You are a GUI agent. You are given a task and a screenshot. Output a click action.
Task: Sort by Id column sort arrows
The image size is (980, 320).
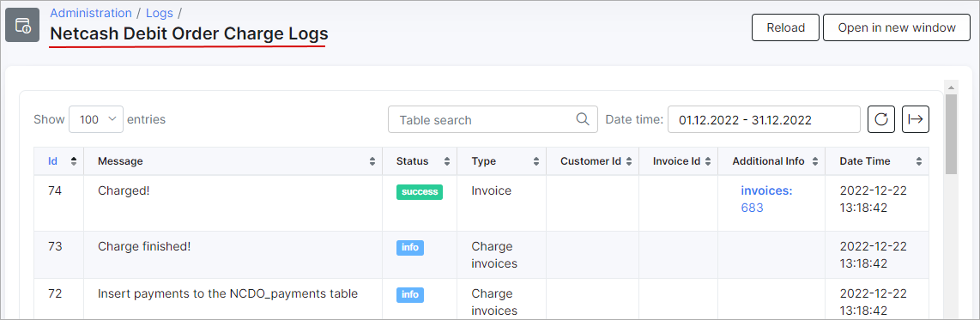[x=74, y=161]
